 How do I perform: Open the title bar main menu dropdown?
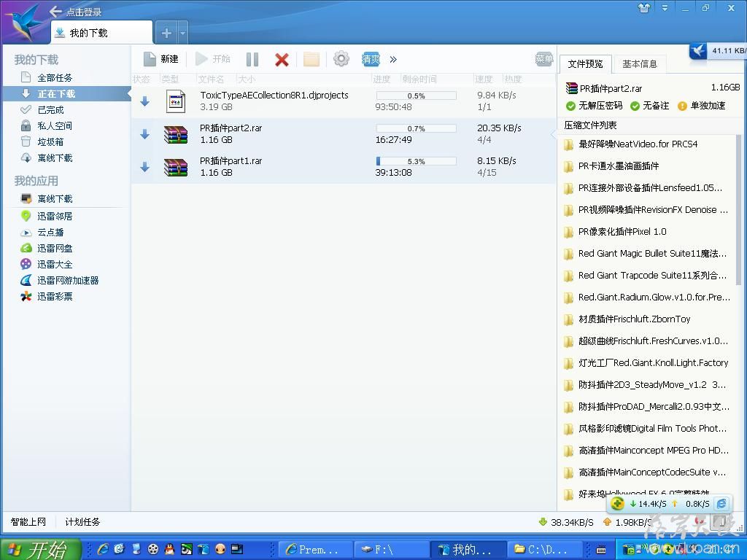pyautogui.click(x=665, y=7)
